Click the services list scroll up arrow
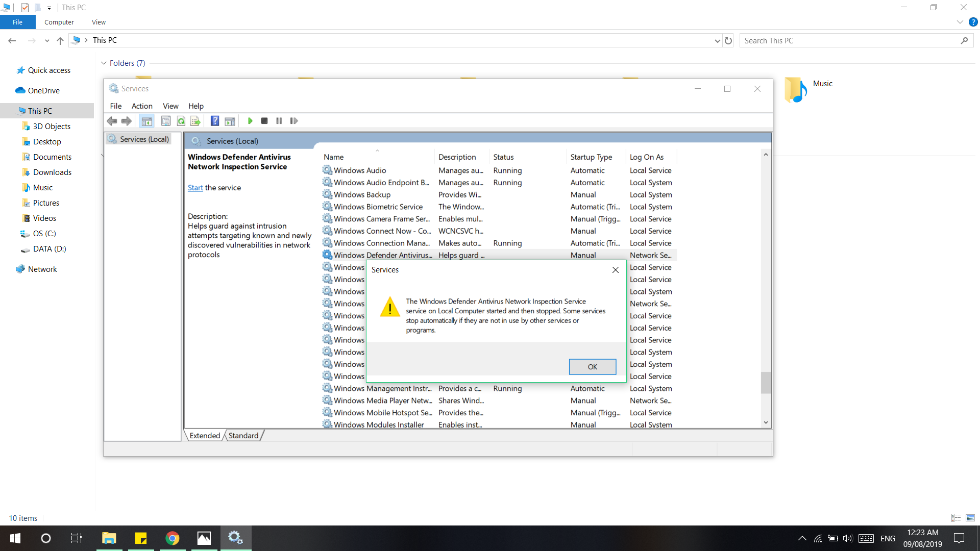This screenshot has height=551, width=980. tap(766, 155)
